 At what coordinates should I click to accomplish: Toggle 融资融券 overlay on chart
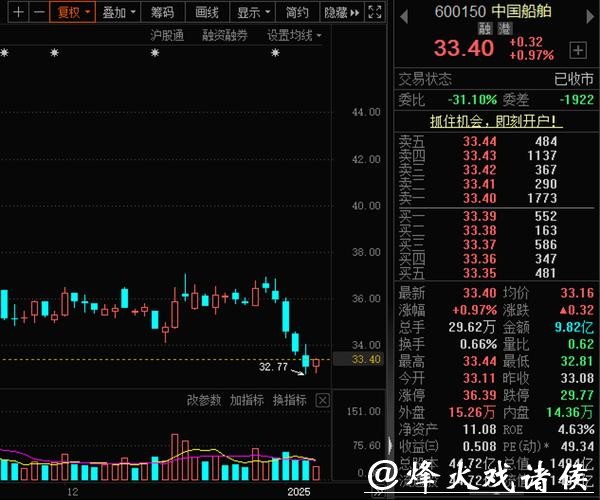pyautogui.click(x=226, y=35)
